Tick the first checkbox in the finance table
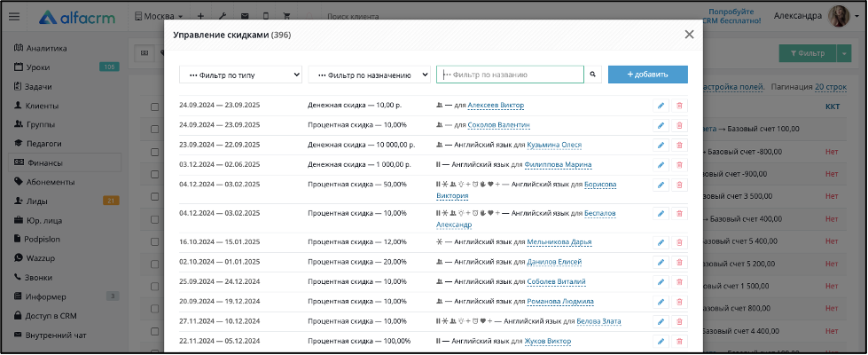 (x=155, y=106)
